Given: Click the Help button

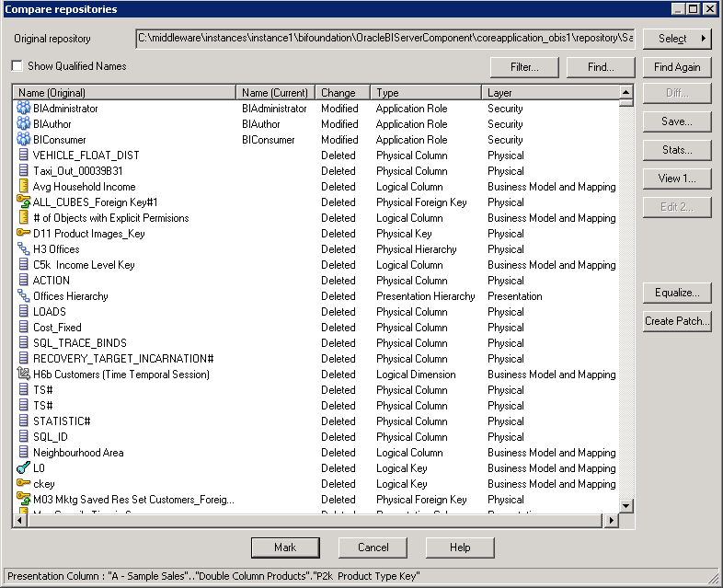Looking at the screenshot, I should pos(460,548).
